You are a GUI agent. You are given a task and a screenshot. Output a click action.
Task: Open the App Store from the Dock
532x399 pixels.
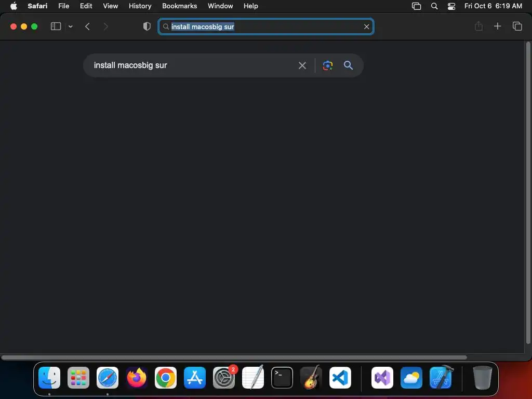pyautogui.click(x=195, y=378)
